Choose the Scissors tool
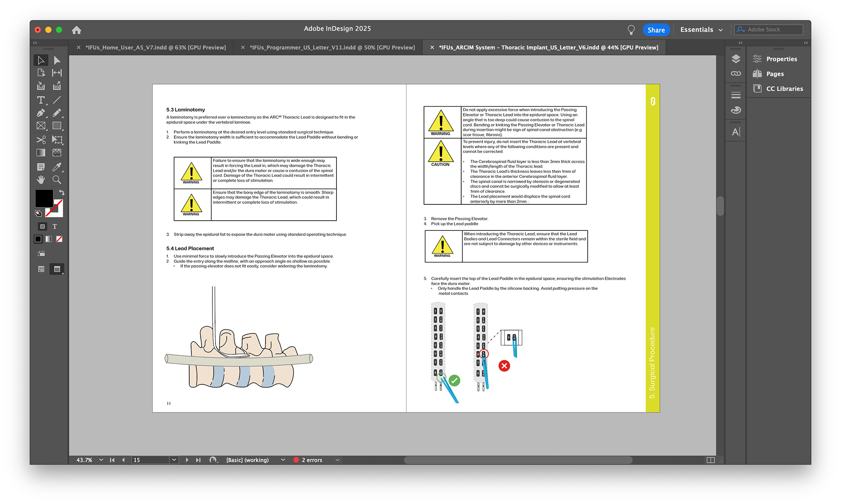The height and width of the screenshot is (504, 841). coord(41,140)
